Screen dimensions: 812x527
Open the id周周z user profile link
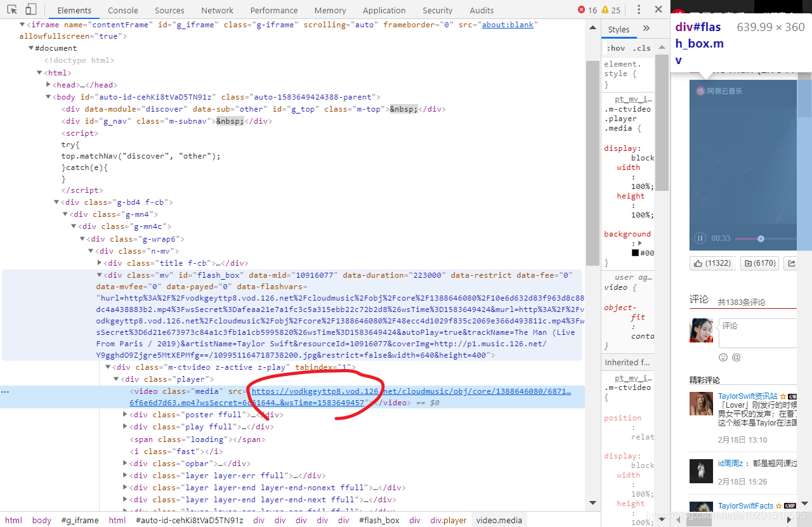tap(730, 464)
